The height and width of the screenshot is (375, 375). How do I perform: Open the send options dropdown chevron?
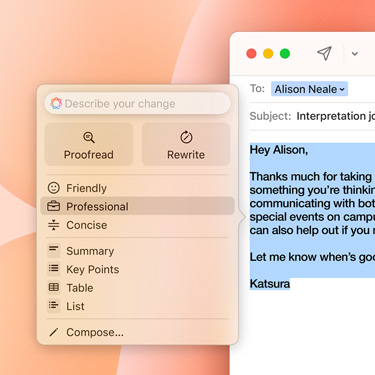tap(355, 54)
